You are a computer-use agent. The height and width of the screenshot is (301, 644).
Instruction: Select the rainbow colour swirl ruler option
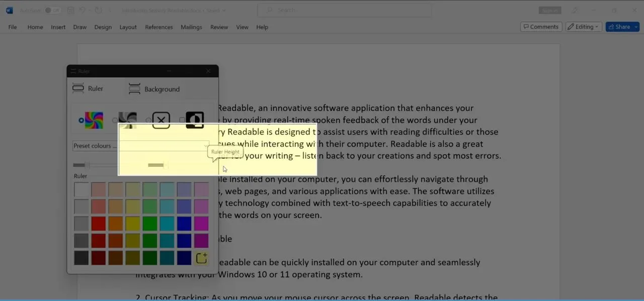point(94,120)
